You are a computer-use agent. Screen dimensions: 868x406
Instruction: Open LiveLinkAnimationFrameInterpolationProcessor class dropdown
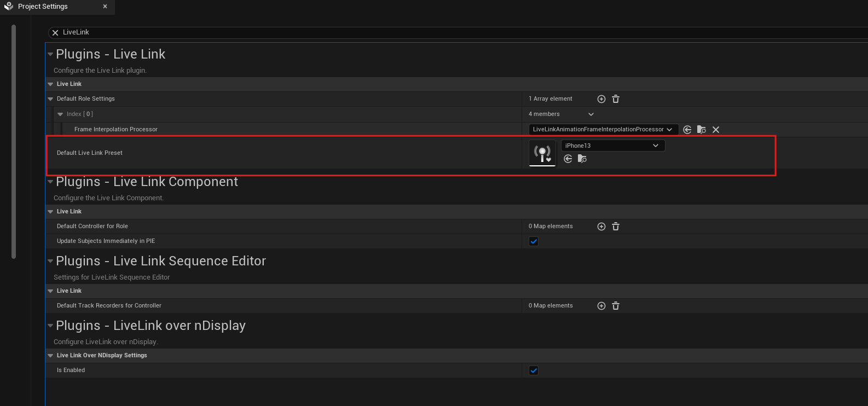(603, 130)
